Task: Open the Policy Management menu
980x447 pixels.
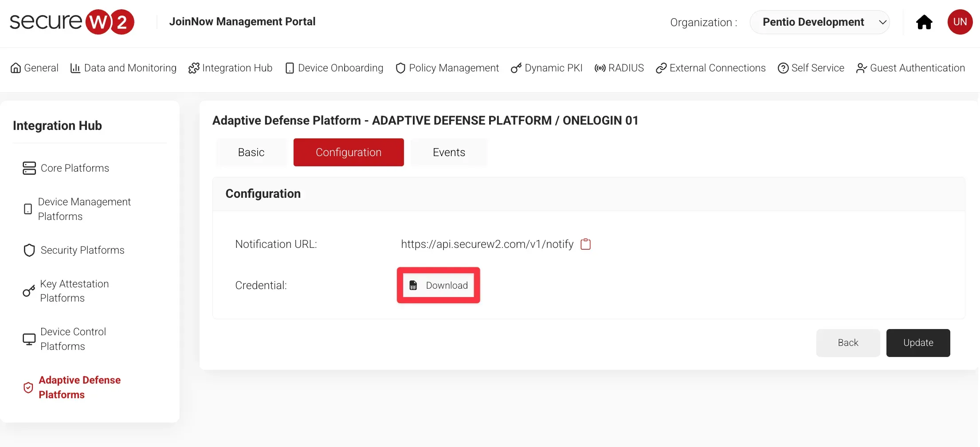Action: 447,68
